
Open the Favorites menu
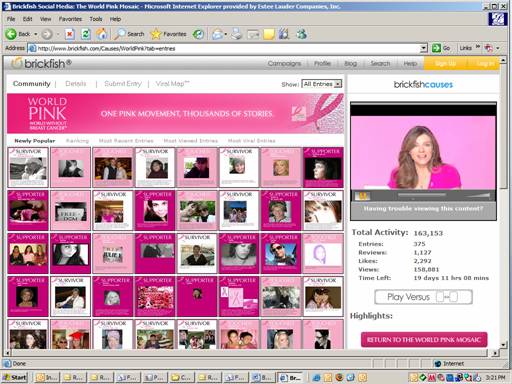pyautogui.click(x=70, y=19)
